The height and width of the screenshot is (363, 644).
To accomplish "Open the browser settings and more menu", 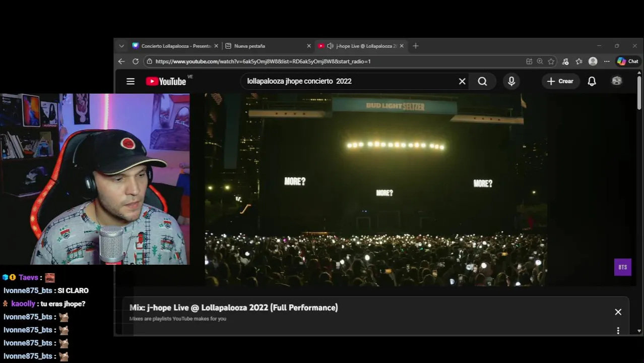I will click(607, 62).
